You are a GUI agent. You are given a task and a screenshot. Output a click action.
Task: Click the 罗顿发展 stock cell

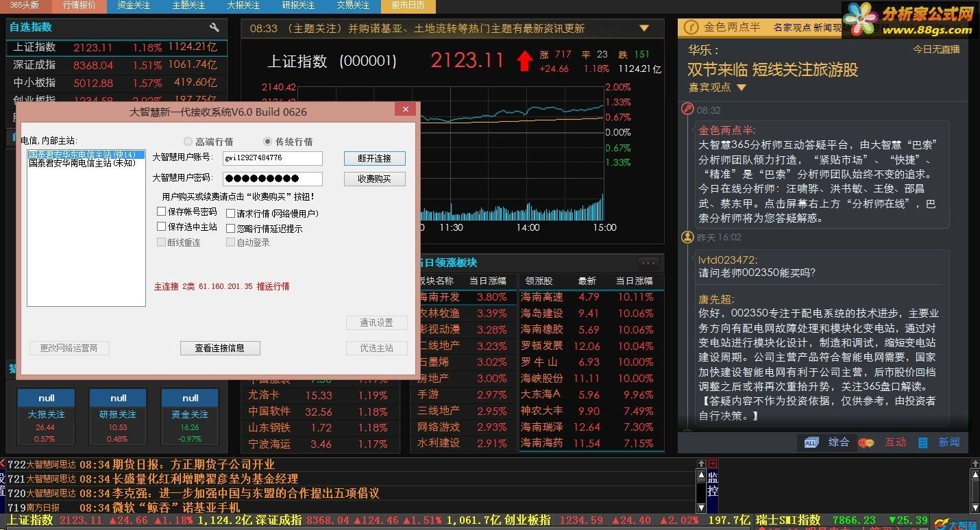click(542, 346)
